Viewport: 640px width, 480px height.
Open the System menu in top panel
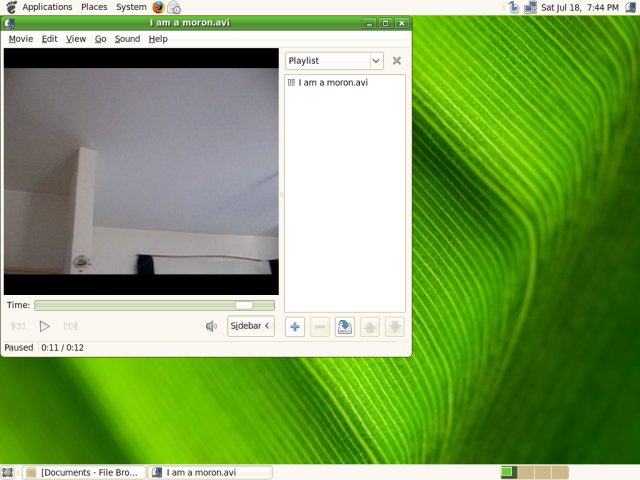[x=131, y=7]
